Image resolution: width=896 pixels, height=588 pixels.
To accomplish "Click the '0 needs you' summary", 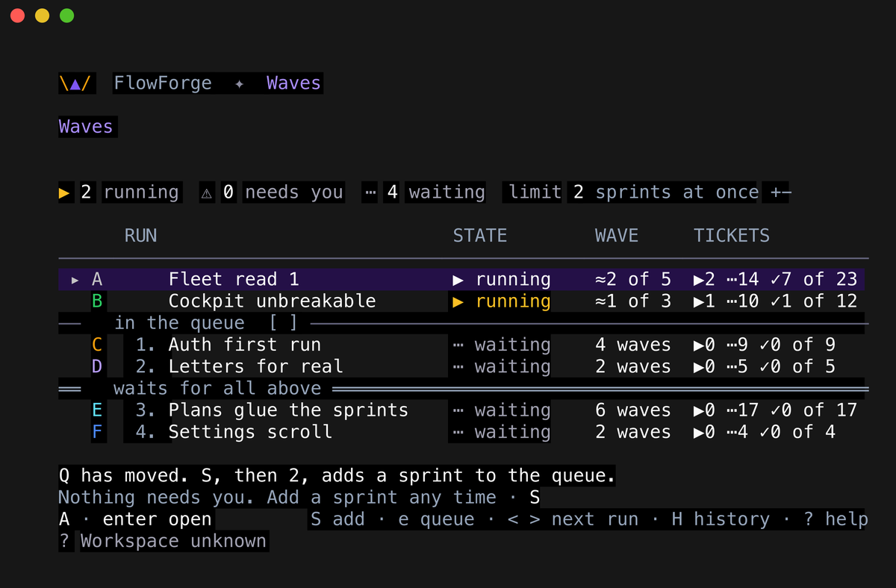I will pos(283,193).
